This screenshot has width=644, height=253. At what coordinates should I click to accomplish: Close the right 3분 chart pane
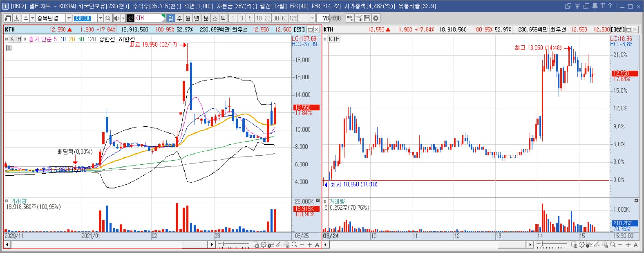click(x=635, y=30)
